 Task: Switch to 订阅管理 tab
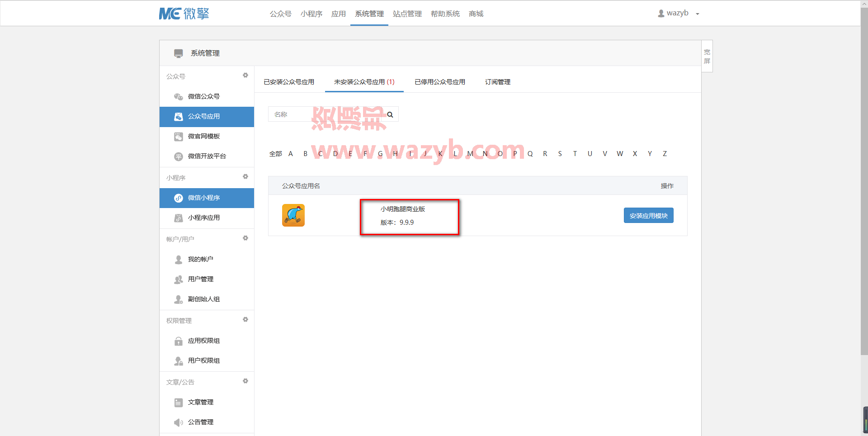click(x=498, y=82)
